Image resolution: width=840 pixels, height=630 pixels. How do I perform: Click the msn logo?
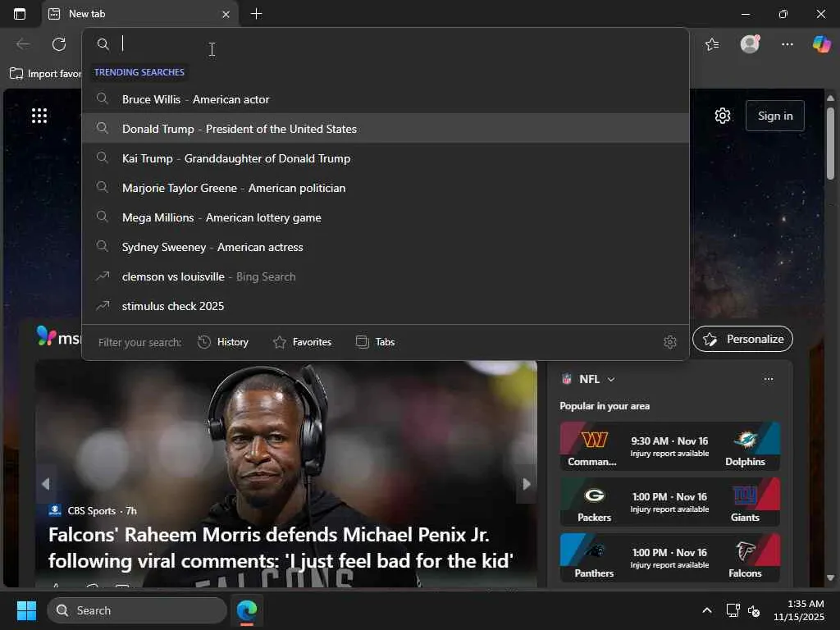click(58, 337)
